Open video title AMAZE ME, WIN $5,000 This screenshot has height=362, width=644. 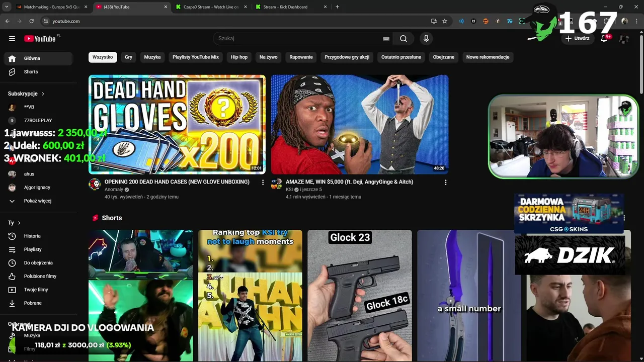[349, 182]
